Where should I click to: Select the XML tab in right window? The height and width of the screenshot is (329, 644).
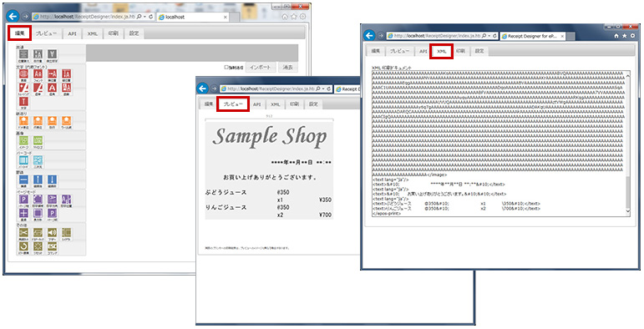[442, 51]
